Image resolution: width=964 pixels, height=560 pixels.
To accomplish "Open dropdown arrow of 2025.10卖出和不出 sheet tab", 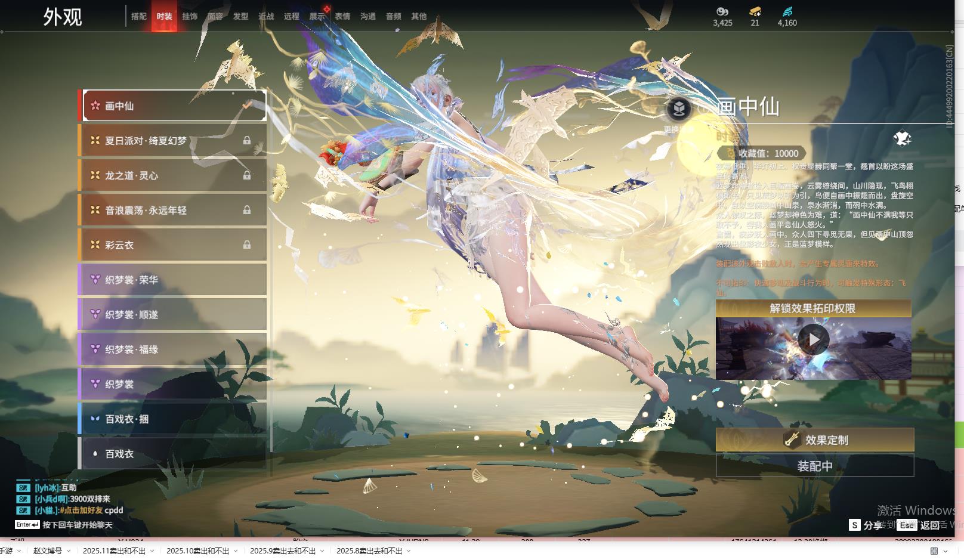I will coord(236,551).
